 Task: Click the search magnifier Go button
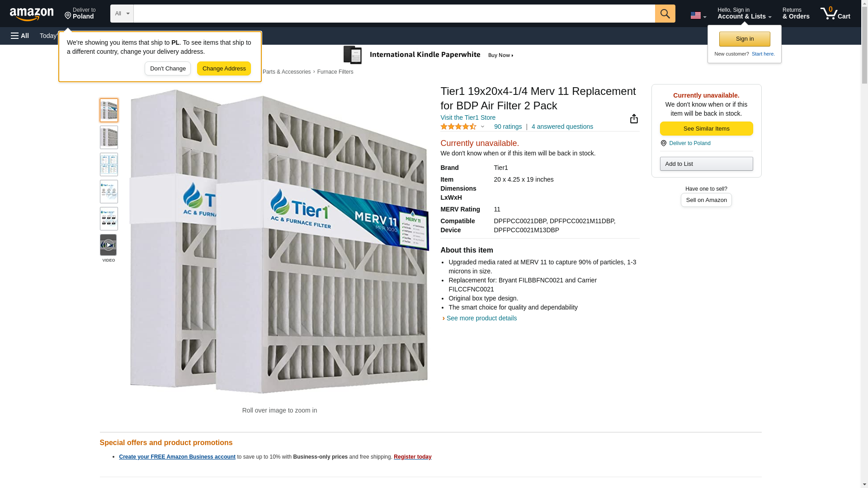[665, 14]
